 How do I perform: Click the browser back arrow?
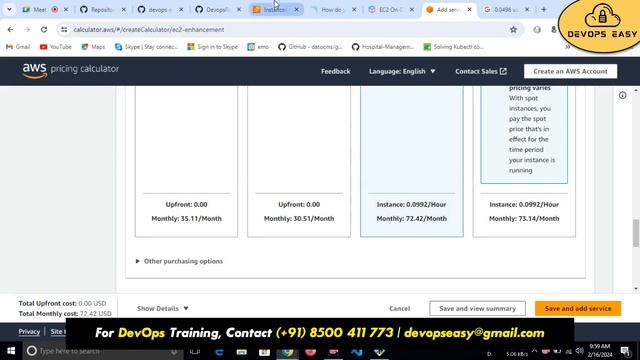pos(10,29)
